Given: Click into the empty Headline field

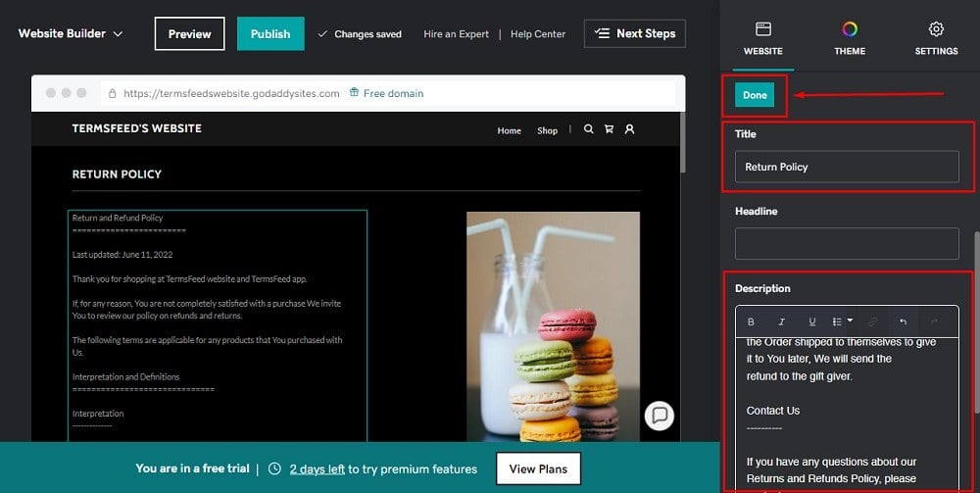Looking at the screenshot, I should [x=847, y=244].
